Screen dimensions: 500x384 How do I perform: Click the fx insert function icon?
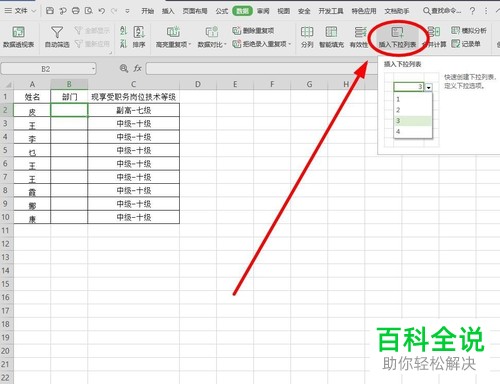[x=137, y=69]
